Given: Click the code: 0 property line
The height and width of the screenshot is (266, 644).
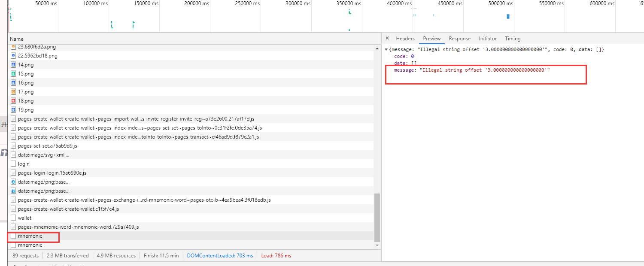Looking at the screenshot, I should pos(404,56).
